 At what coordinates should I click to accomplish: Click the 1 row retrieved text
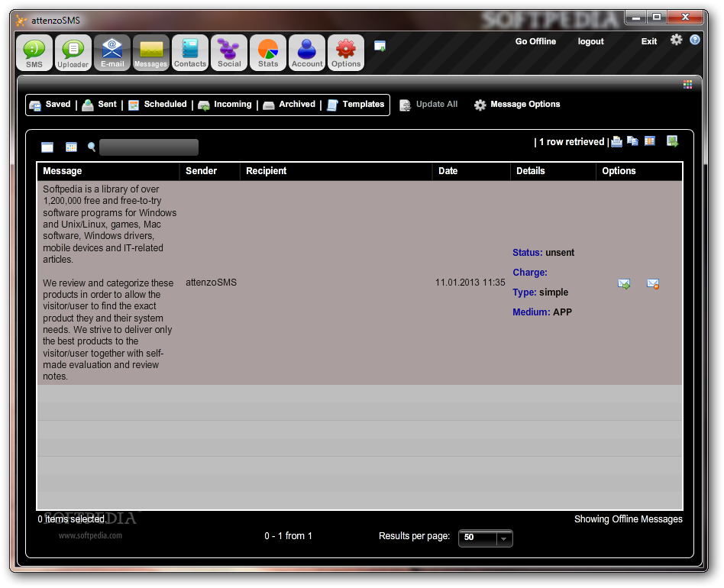click(x=571, y=142)
